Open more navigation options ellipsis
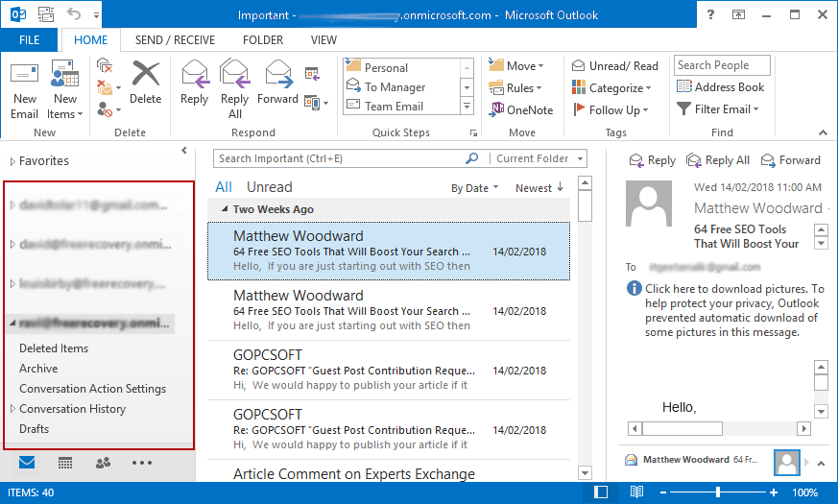 [142, 463]
